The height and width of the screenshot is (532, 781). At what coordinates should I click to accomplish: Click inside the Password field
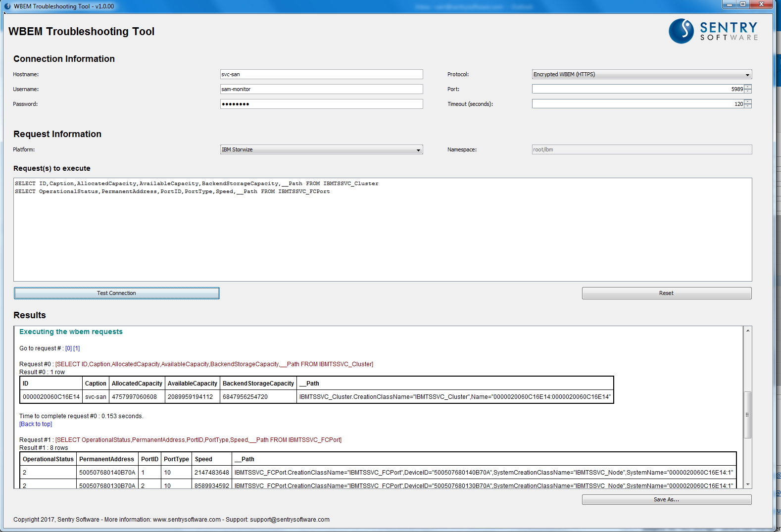pyautogui.click(x=321, y=104)
